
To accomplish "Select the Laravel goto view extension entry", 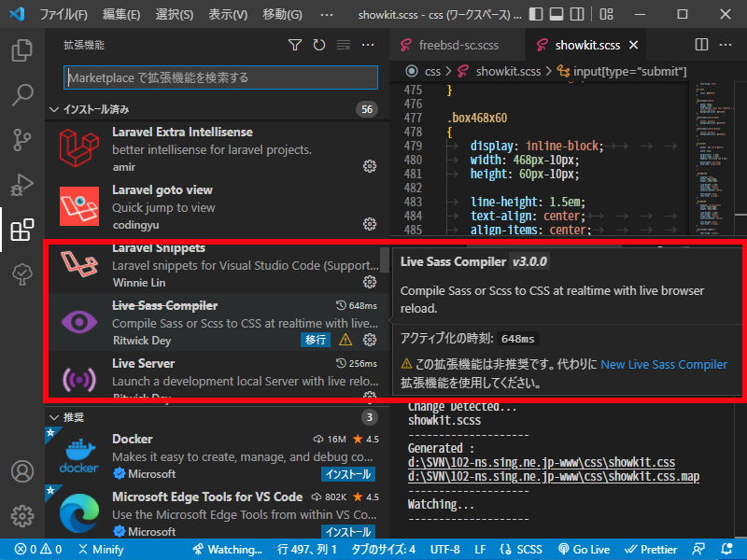I will pyautogui.click(x=218, y=206).
